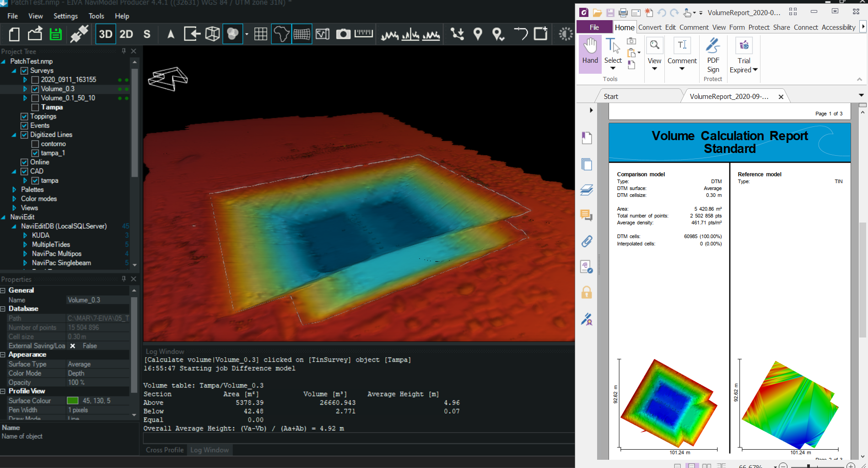
Task: Select the waypoint pin tool
Action: point(478,34)
